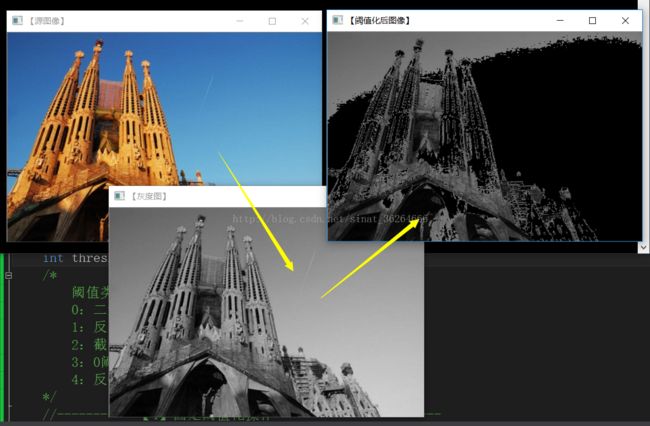Maximize the 【源图像】 window

[272, 21]
